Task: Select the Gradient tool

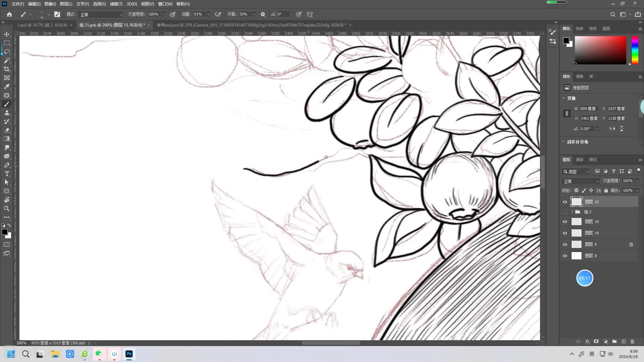Action: tap(7, 139)
